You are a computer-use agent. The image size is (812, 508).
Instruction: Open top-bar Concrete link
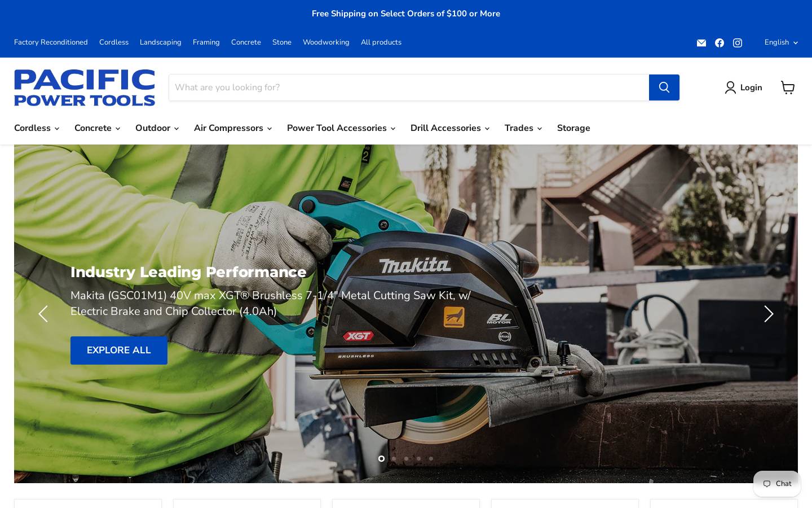246,42
